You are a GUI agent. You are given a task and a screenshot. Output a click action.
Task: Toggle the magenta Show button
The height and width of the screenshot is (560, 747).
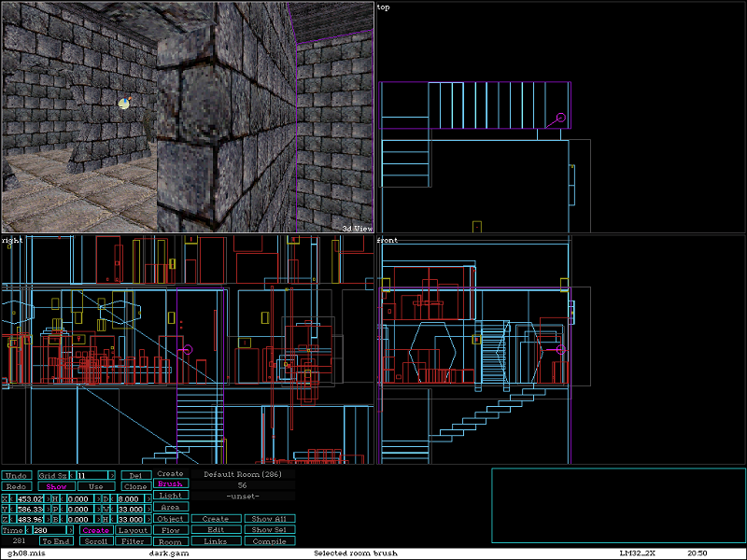coord(55,486)
